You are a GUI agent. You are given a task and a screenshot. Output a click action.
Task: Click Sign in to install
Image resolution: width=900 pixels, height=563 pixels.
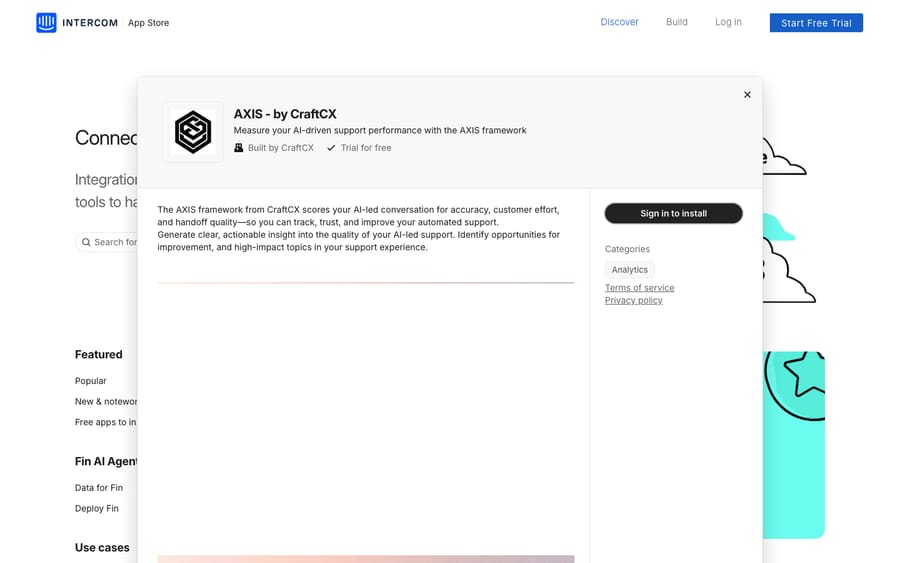(673, 213)
